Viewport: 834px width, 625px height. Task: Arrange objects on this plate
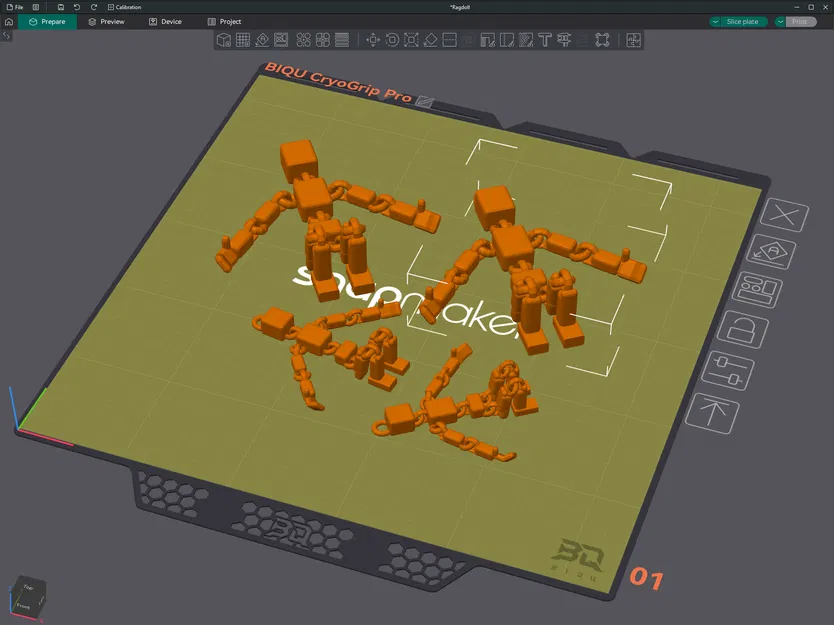tap(757, 290)
